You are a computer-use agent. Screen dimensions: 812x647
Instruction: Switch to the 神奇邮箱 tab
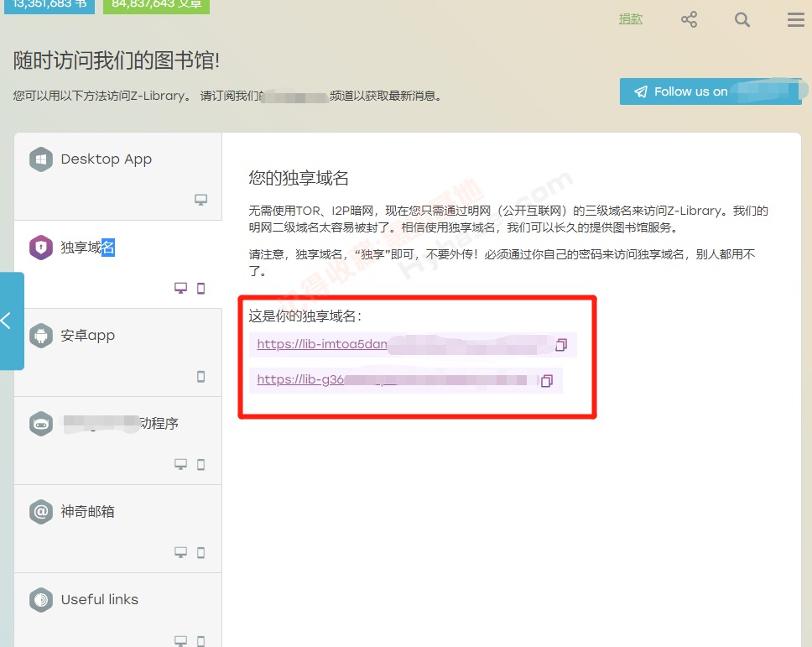pos(118,529)
